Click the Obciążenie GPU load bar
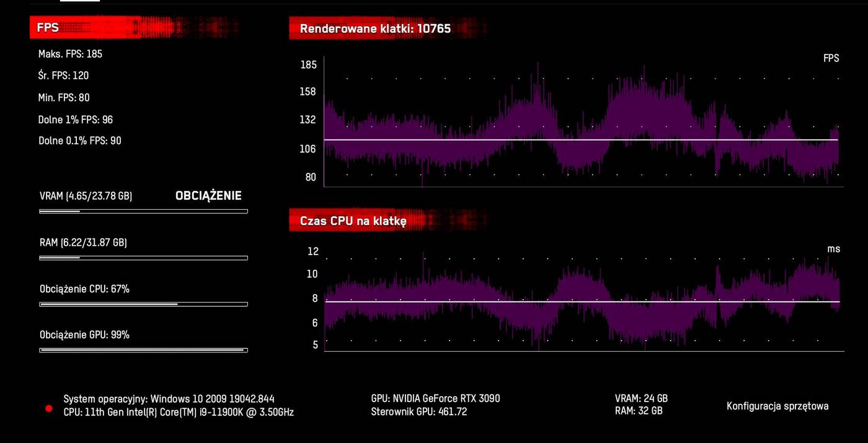868x443 pixels. pos(143,351)
